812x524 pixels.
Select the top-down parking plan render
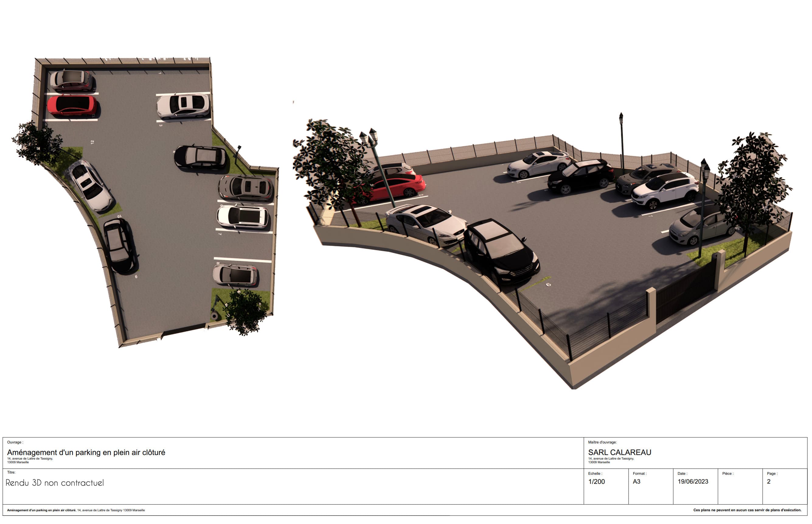pyautogui.click(x=145, y=203)
